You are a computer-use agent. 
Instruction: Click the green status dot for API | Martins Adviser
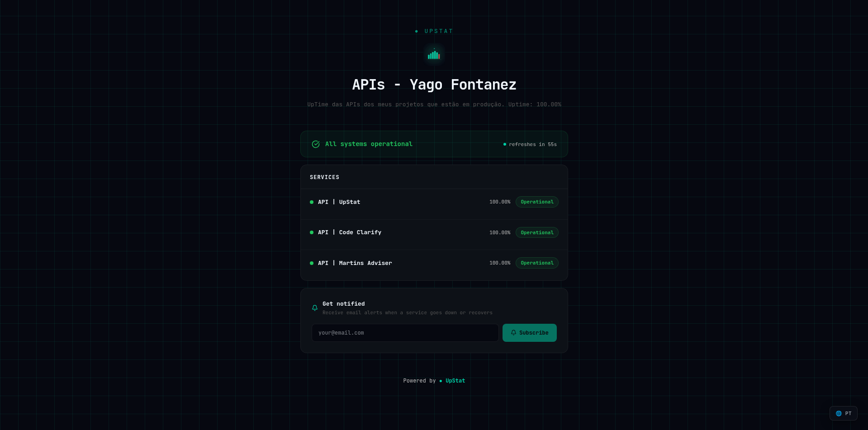point(312,263)
